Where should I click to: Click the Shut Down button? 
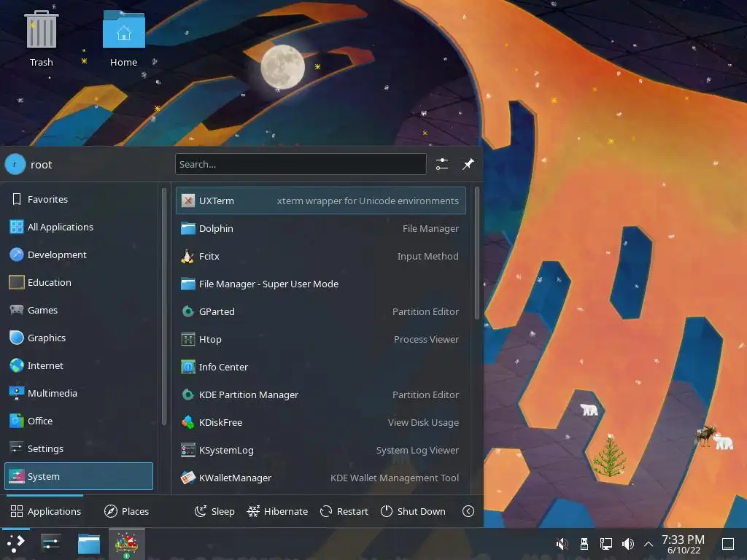pos(413,511)
